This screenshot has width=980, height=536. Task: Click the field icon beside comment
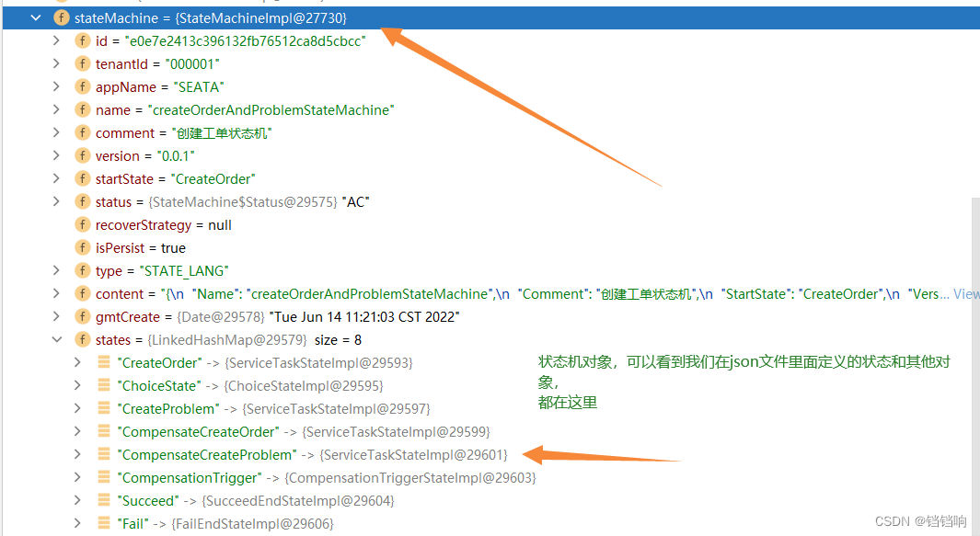82,133
